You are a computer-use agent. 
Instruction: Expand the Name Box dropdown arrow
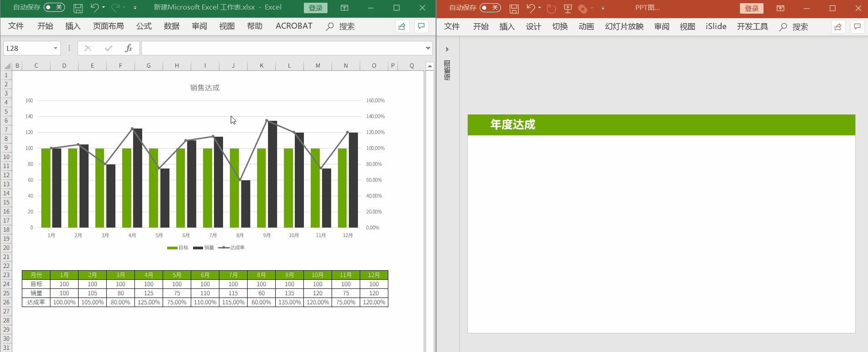(x=55, y=48)
